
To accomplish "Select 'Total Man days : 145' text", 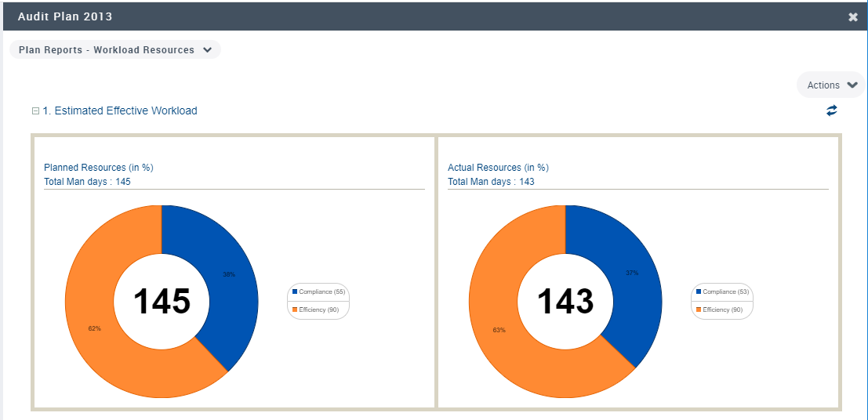I will pyautogui.click(x=87, y=182).
